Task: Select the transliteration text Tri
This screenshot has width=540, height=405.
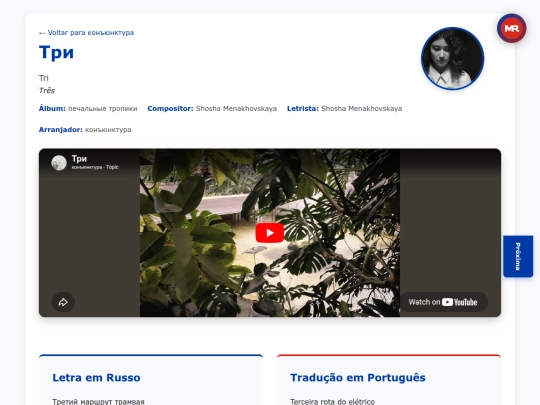Action: [44, 78]
